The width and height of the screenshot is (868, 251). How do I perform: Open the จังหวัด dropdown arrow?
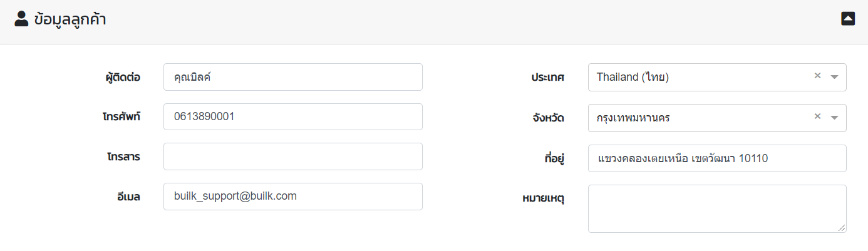834,118
